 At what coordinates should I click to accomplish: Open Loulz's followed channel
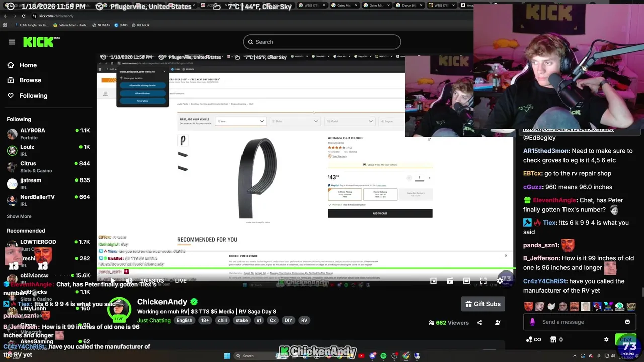(x=48, y=150)
